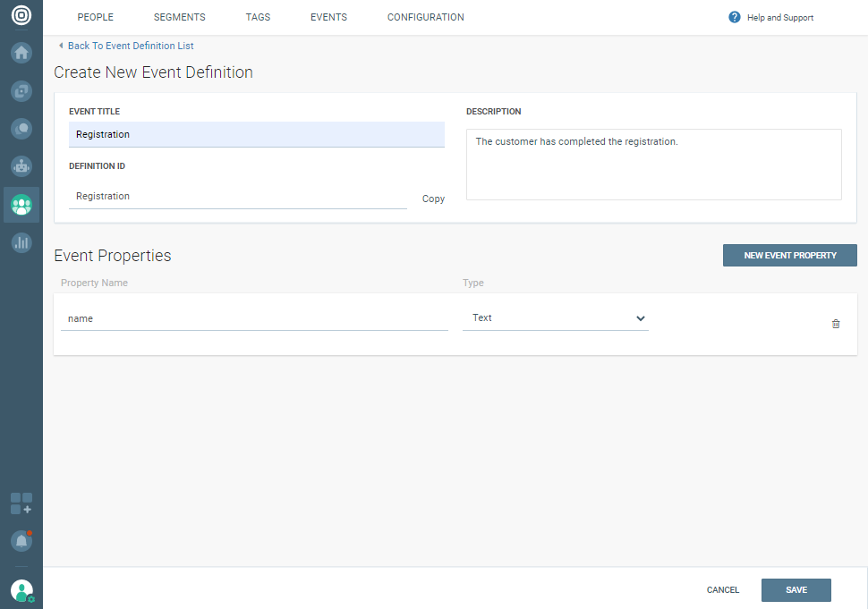This screenshot has height=609, width=868.
Task: Click the New Event Property button
Action: tap(789, 256)
